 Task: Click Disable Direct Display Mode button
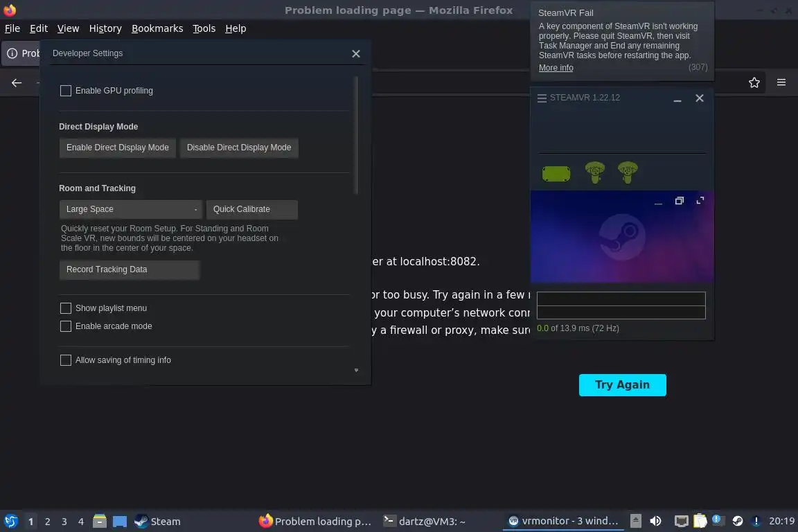tap(239, 148)
